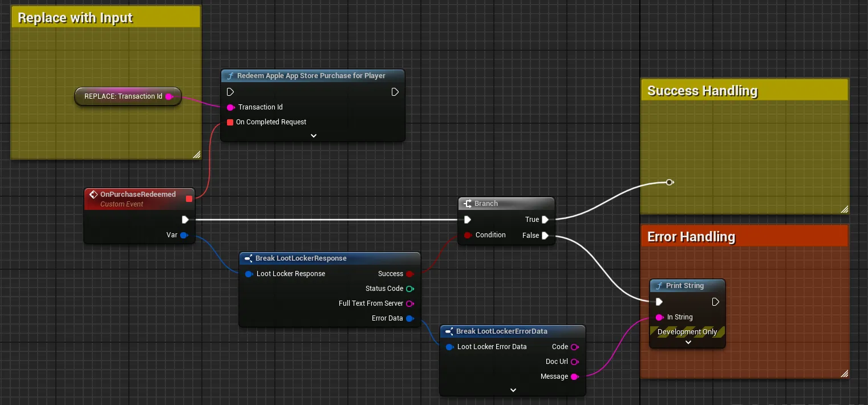Select the Break LootLockerResponse node title
Screen dimensions: 868x405
pos(330,258)
